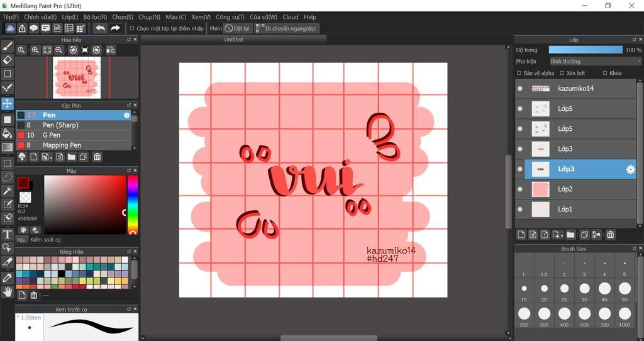Screen dimensions: 644x341
Task: Select the kazumiko14 layer row
Action: pos(576,88)
